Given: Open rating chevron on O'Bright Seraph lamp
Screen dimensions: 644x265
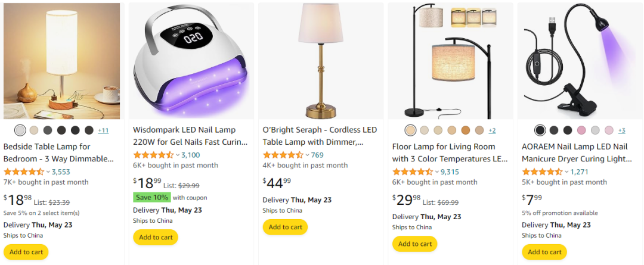Looking at the screenshot, I should (x=307, y=155).
